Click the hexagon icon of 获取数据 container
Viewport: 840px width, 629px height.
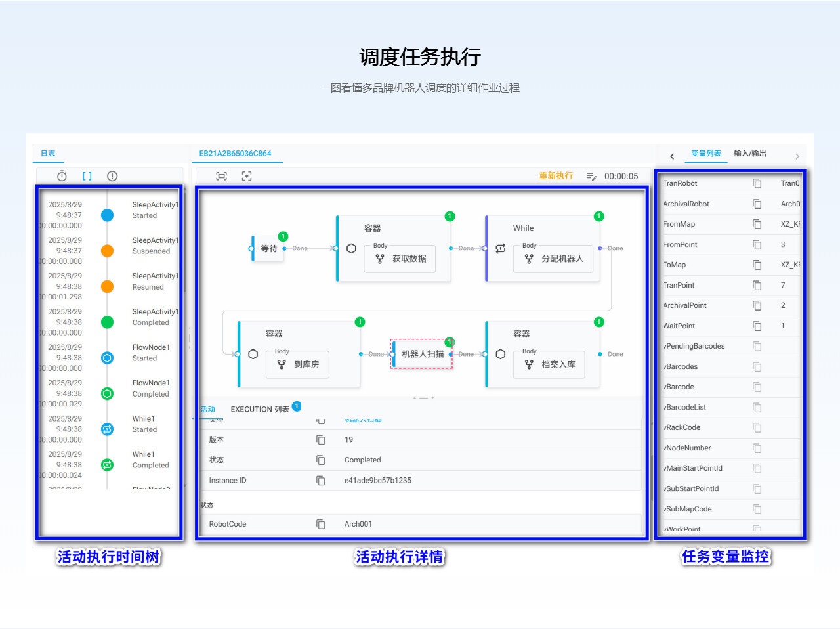[x=351, y=249]
